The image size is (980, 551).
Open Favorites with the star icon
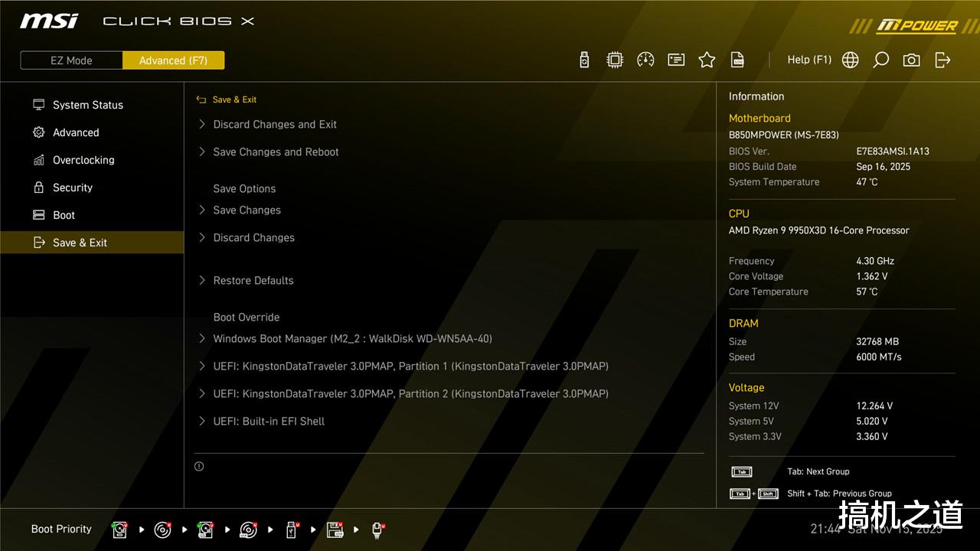point(707,60)
